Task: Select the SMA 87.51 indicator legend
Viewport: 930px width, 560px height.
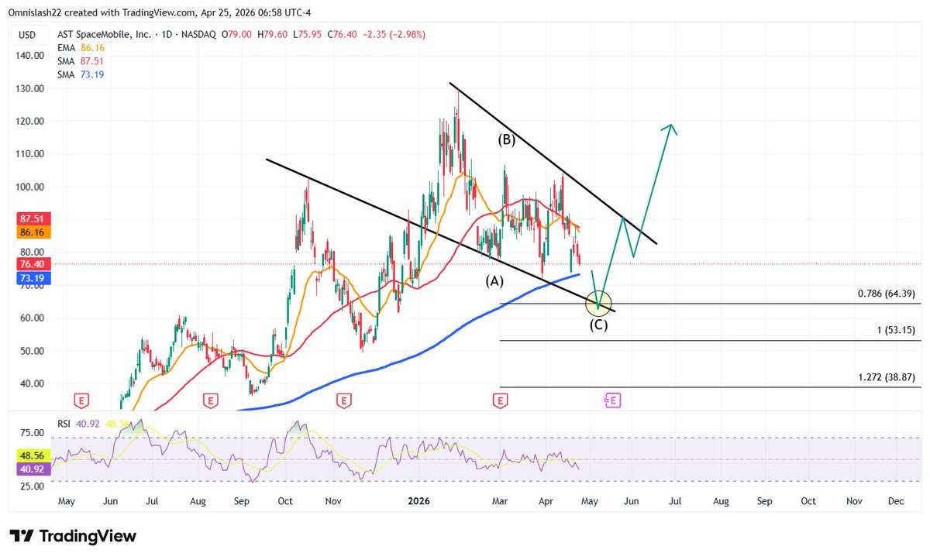Action: tap(81, 61)
